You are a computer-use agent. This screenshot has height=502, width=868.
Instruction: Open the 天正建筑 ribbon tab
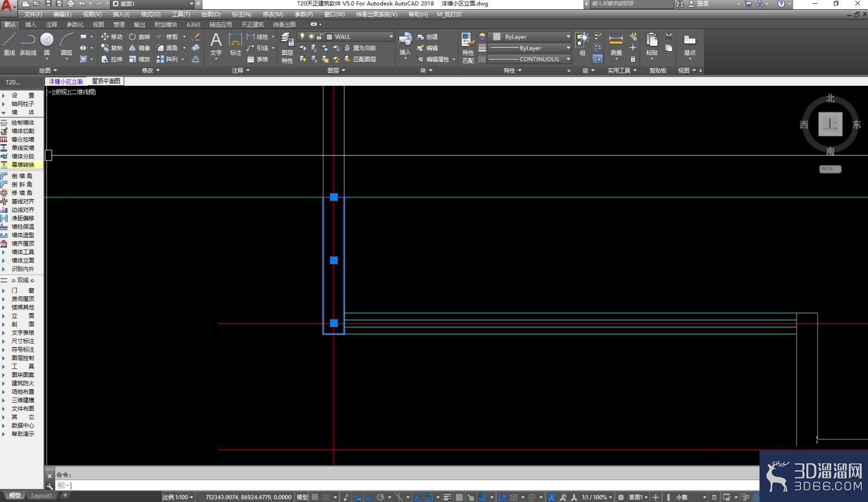point(252,24)
